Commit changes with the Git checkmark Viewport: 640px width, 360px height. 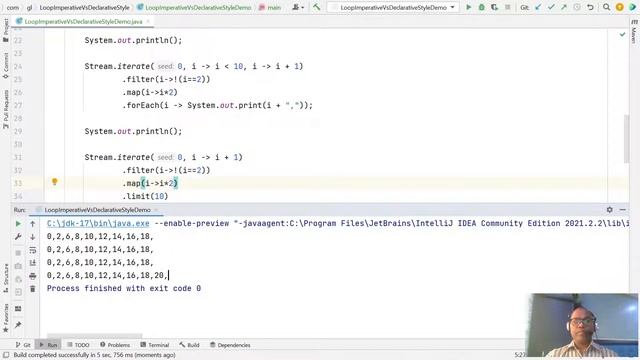551,7
